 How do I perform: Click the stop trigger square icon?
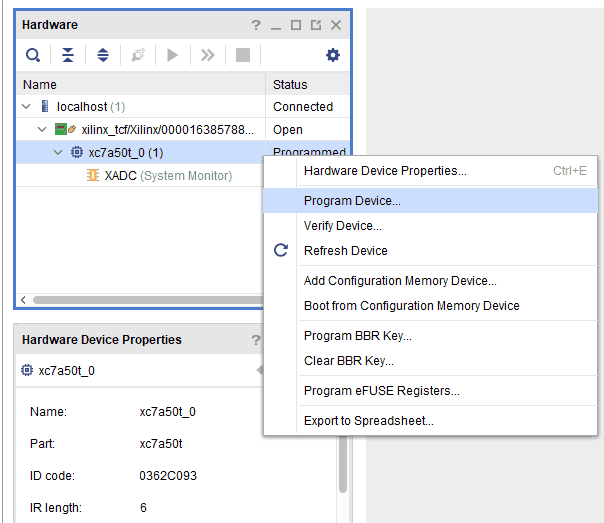(x=242, y=55)
